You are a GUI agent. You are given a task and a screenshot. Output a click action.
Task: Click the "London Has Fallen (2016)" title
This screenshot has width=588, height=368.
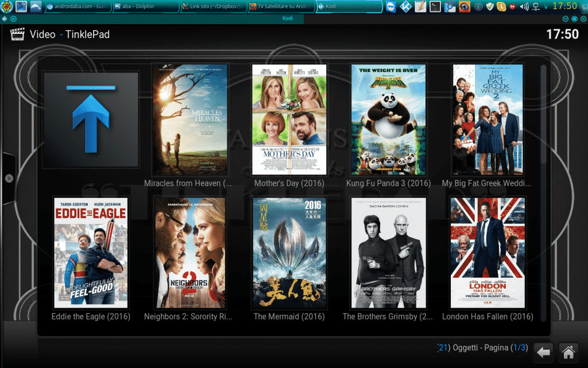(x=488, y=317)
